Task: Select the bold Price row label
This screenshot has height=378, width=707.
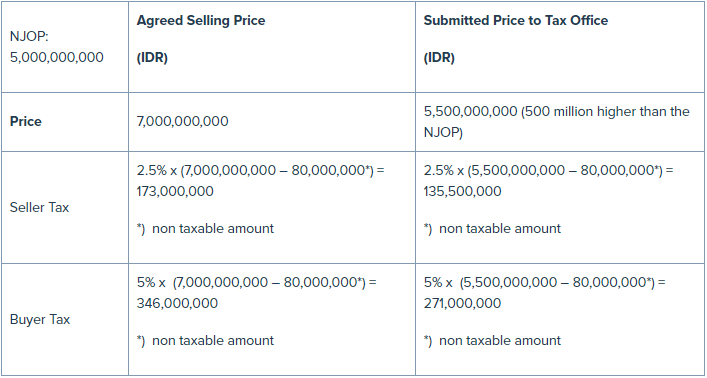Action: coord(26,121)
